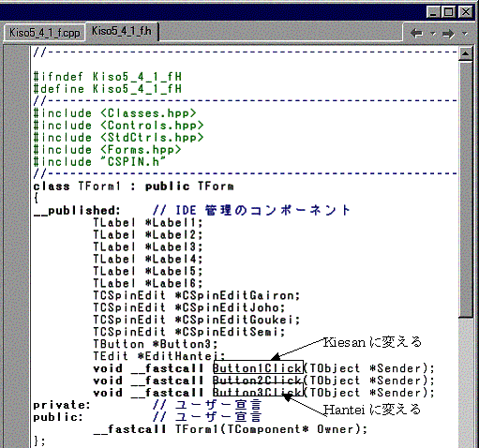Click the TForm1(TComponent* Owner) constructor line
Image resolution: width=479 pixels, height=448 pixels.
(231, 429)
